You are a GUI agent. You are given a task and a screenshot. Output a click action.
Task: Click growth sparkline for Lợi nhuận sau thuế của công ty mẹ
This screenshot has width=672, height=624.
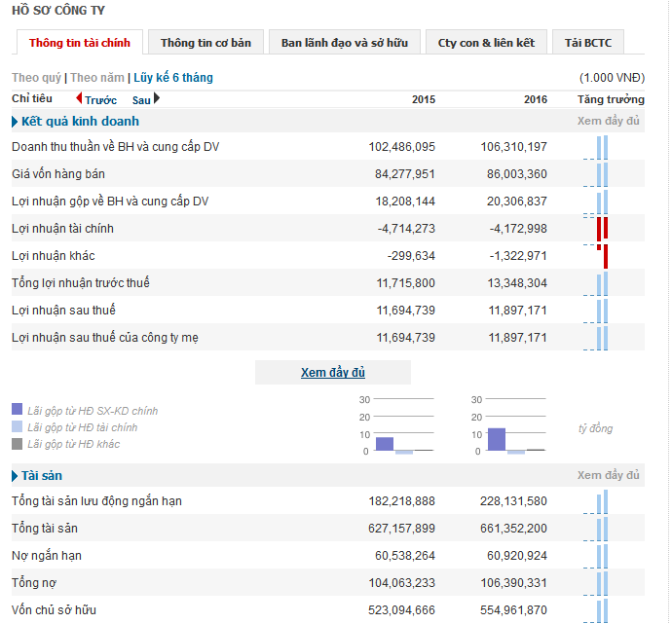[x=596, y=338]
